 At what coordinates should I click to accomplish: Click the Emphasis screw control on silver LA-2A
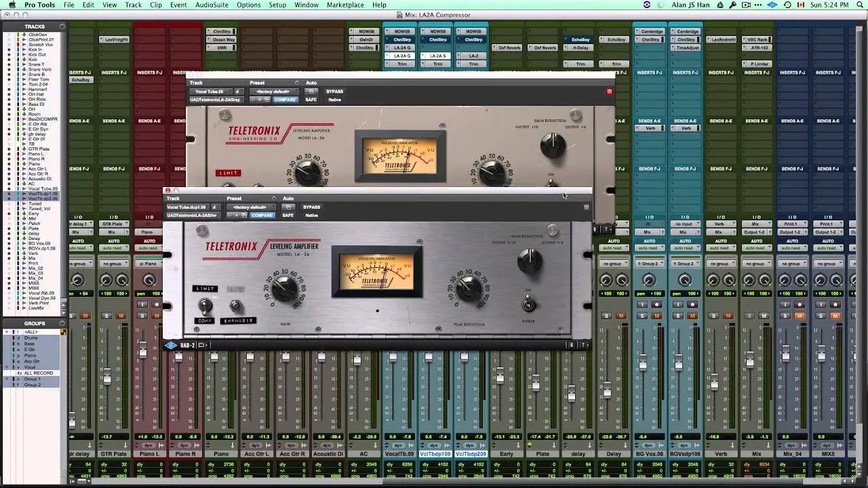pos(235,306)
